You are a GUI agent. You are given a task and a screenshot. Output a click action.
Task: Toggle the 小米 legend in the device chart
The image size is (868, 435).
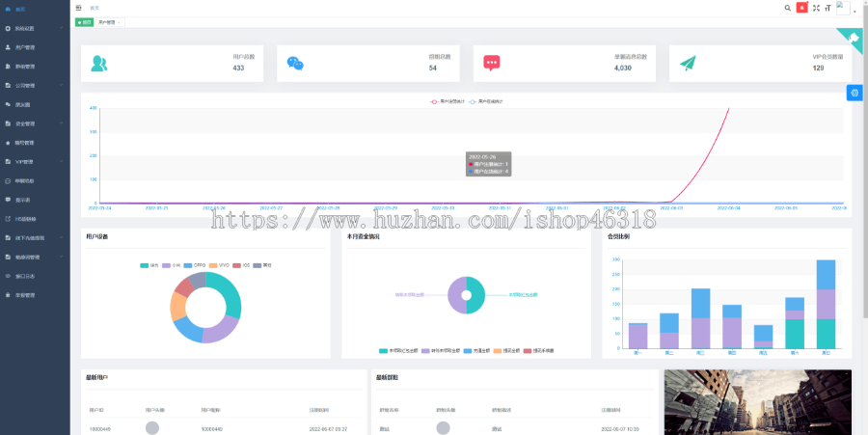coord(171,265)
